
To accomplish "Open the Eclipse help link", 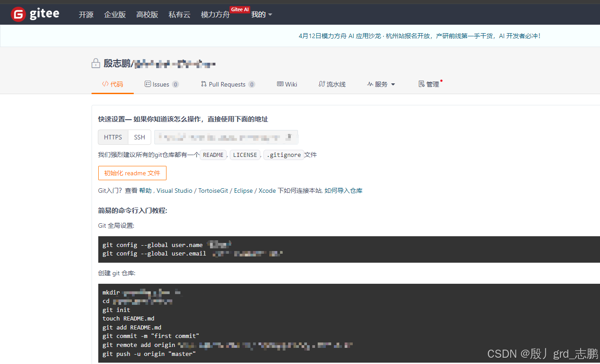I will 244,191.
